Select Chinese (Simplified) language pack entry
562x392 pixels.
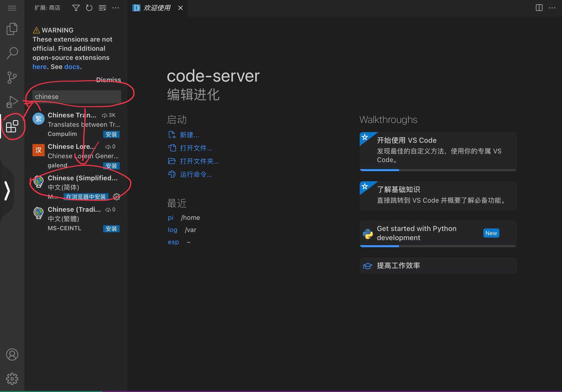pyautogui.click(x=76, y=187)
